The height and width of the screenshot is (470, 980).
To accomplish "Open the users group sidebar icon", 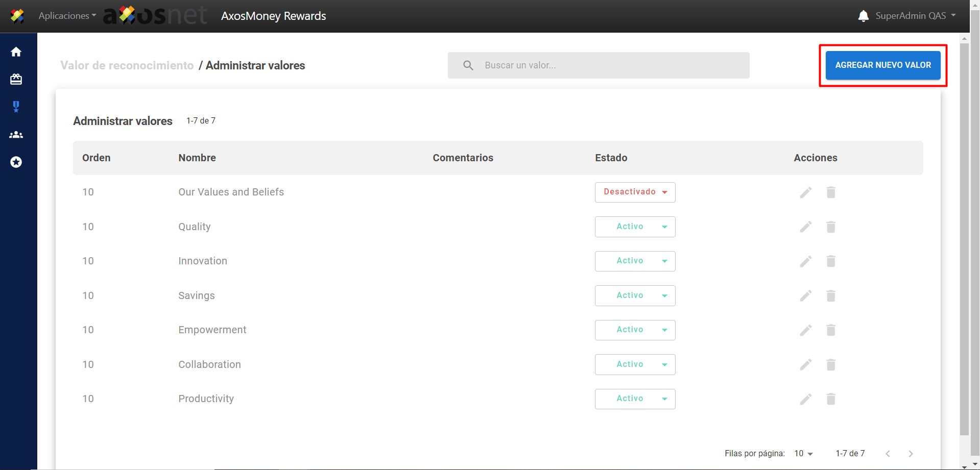I will coord(16,135).
